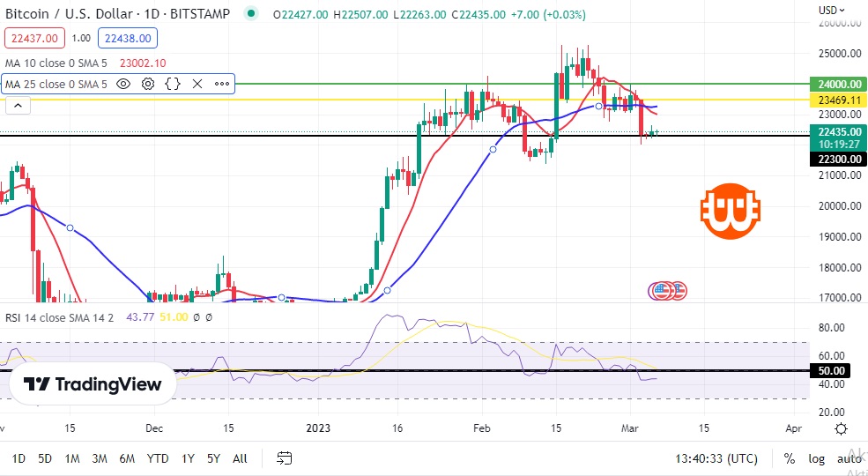Toggle log scale mode
Screen dimensions: 868x476
click(x=816, y=459)
